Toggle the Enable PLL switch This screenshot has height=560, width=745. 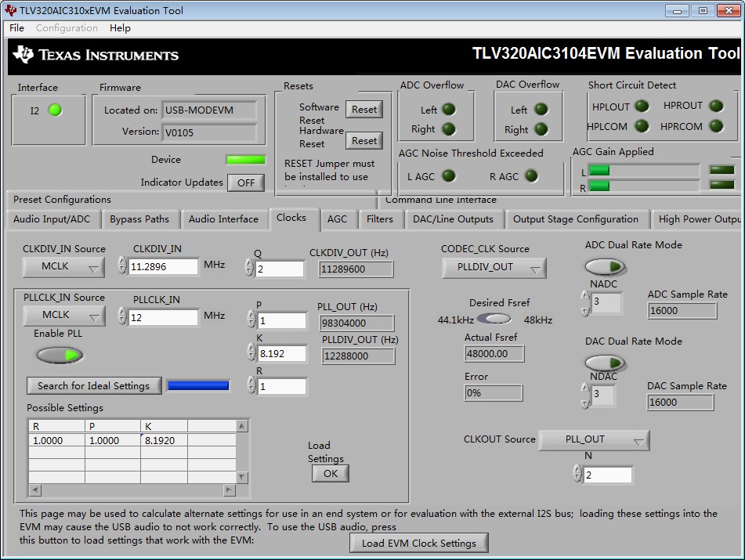tap(60, 355)
